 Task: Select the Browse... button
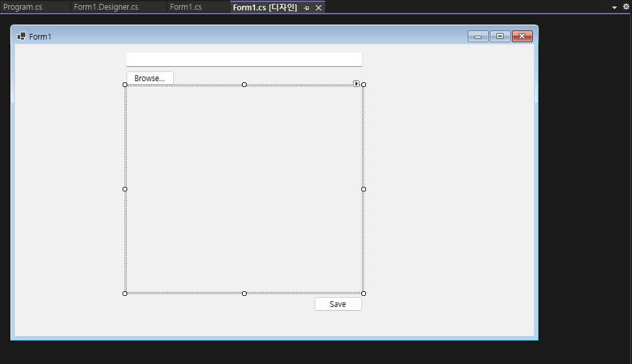[x=150, y=79]
